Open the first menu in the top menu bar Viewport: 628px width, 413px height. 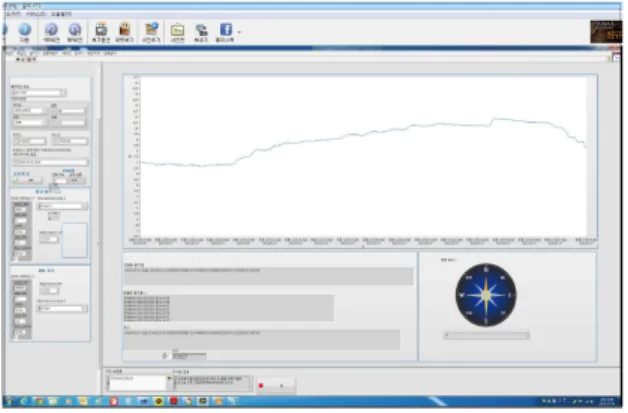(12, 14)
